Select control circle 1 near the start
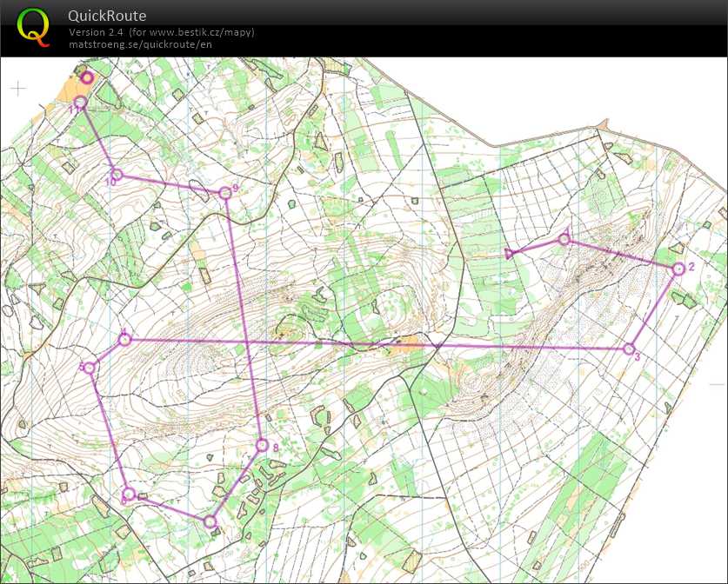Image resolution: width=728 pixels, height=584 pixels. [x=564, y=239]
